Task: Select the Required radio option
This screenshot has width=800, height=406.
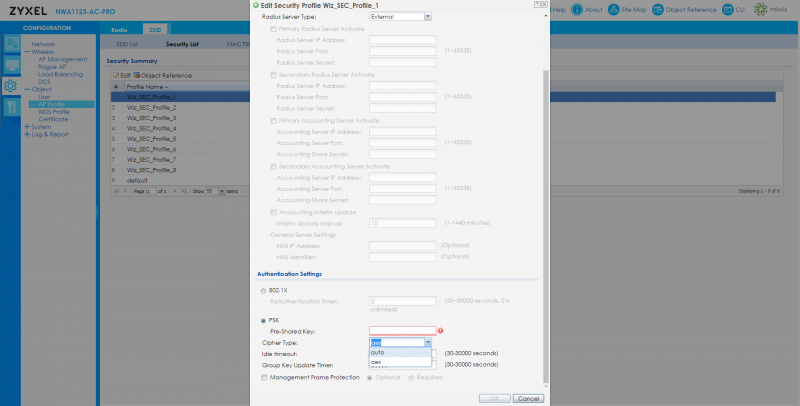Action: click(411, 378)
